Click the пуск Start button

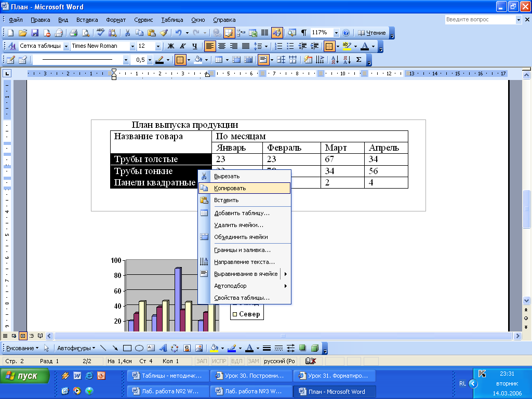tap(24, 376)
